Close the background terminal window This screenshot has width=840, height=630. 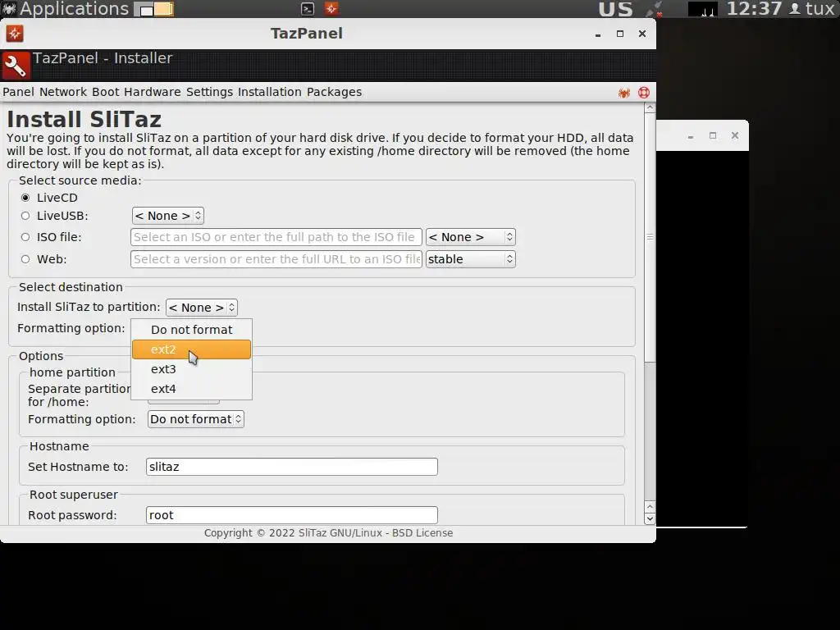tap(735, 135)
